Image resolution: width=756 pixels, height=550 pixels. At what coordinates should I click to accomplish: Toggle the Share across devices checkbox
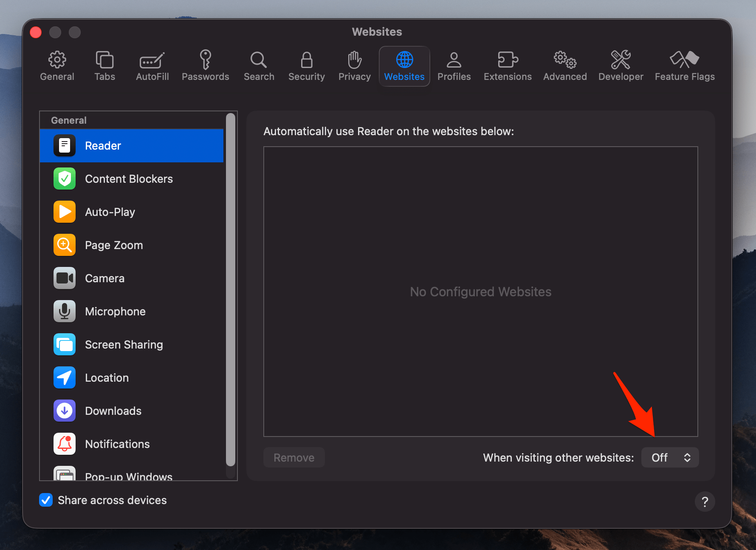(x=46, y=500)
